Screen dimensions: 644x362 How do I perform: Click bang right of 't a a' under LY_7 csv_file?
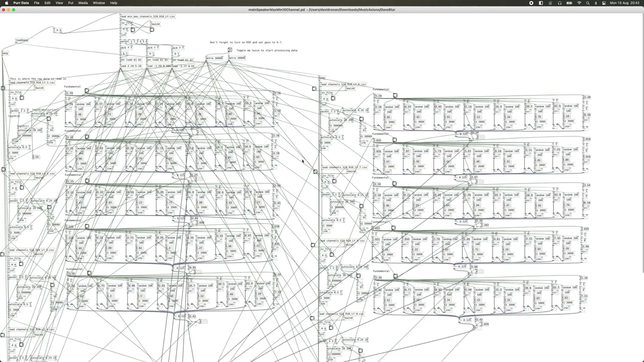[334, 181]
